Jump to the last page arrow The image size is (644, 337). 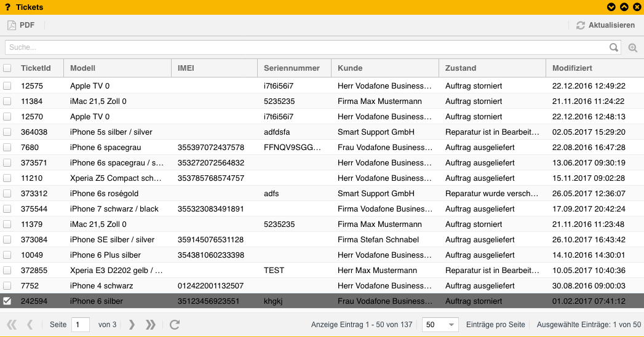point(150,325)
